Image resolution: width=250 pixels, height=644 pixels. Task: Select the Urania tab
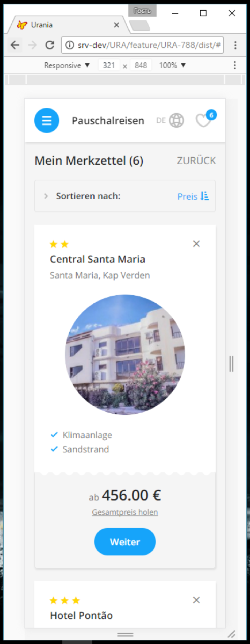pos(68,25)
